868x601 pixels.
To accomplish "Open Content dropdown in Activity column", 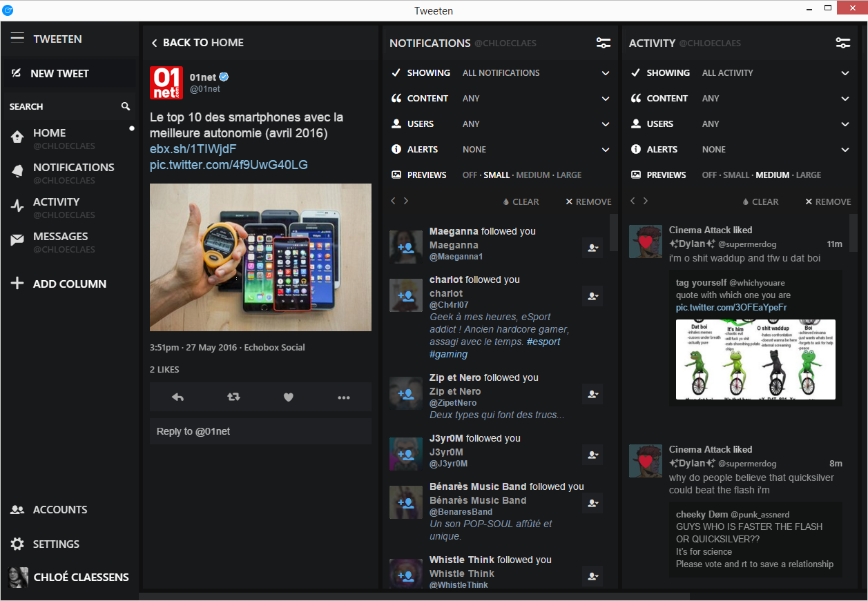I will (845, 99).
